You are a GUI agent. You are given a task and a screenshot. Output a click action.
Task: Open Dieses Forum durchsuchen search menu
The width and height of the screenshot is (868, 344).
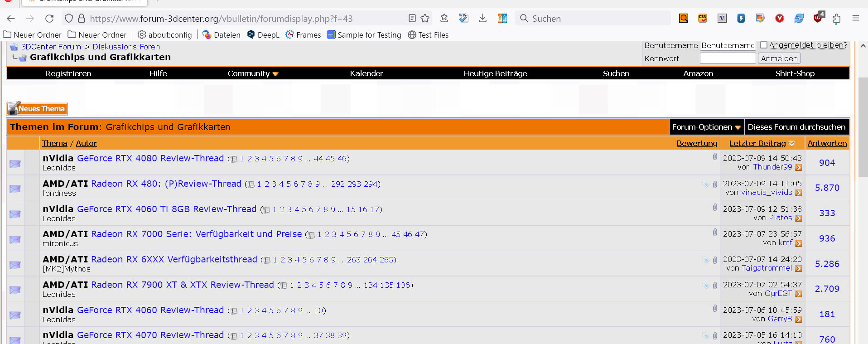point(796,127)
